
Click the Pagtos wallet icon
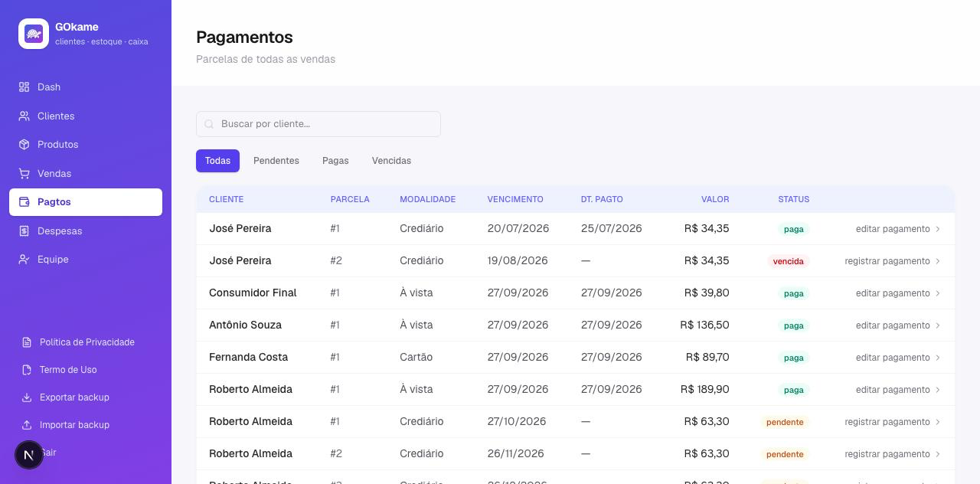(x=24, y=202)
